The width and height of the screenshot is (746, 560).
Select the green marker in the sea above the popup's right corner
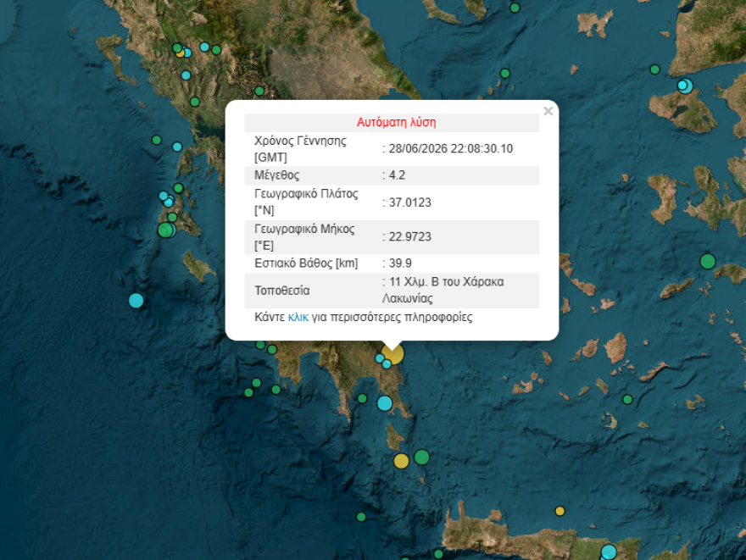[x=504, y=73]
